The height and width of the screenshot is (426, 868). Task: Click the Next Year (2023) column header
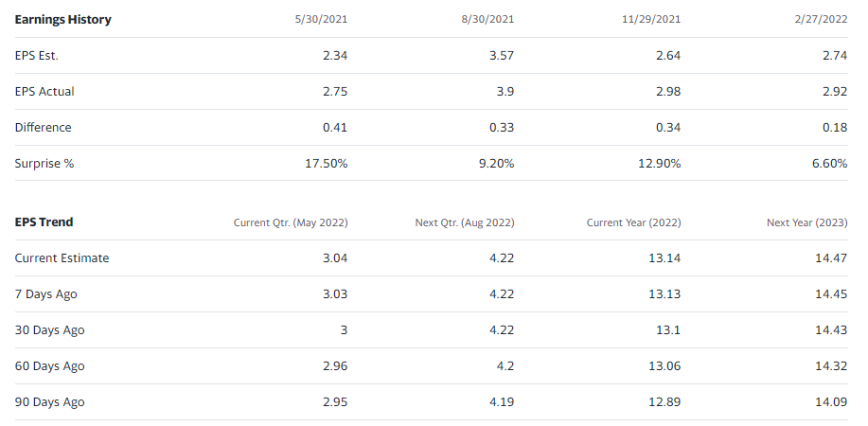[806, 223]
